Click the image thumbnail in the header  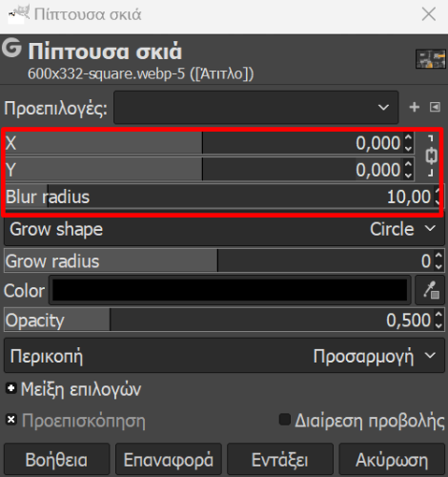431,59
